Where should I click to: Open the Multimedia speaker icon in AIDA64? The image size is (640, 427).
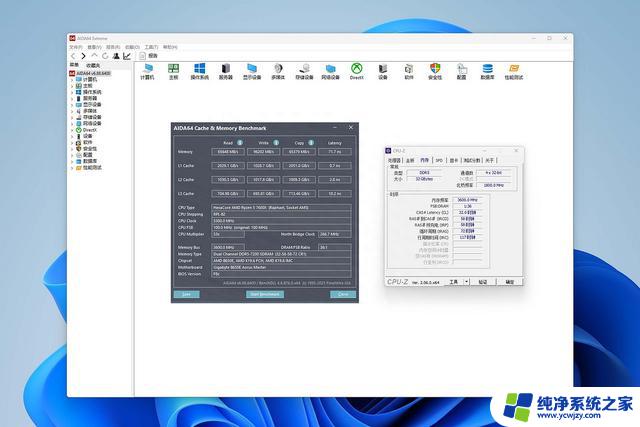pyautogui.click(x=278, y=71)
